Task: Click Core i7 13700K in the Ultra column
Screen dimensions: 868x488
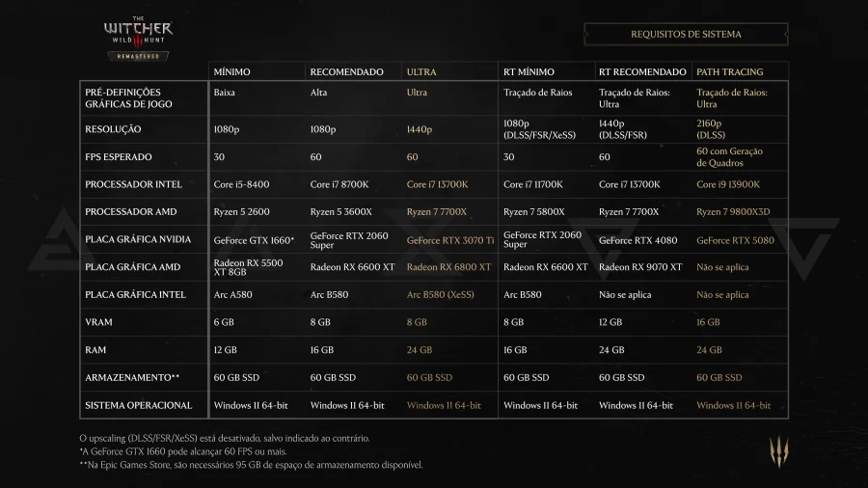Action: pyautogui.click(x=437, y=184)
